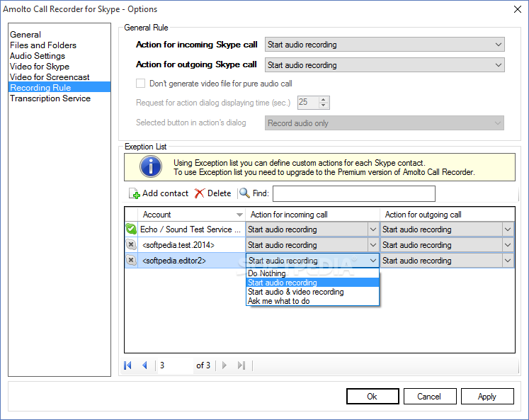Image resolution: width=529 pixels, height=420 pixels.
Task: Click the red Delete icon
Action: (x=200, y=193)
